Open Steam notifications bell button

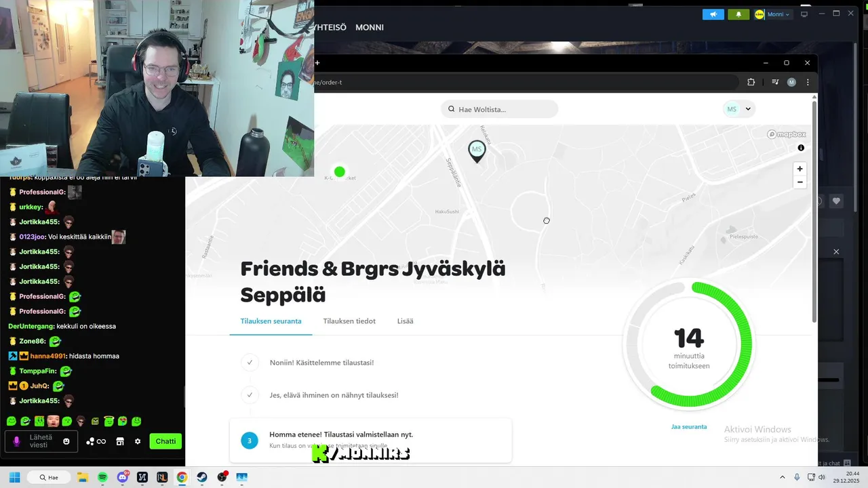pyautogui.click(x=738, y=14)
